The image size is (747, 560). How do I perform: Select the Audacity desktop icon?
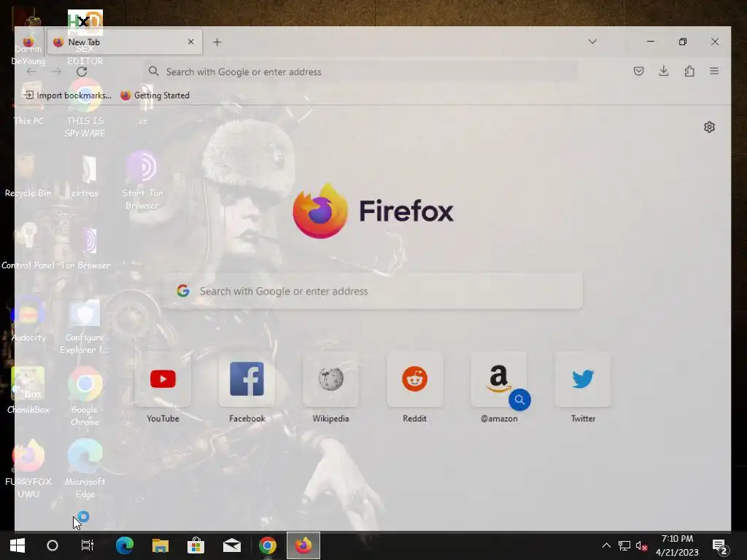tap(28, 319)
